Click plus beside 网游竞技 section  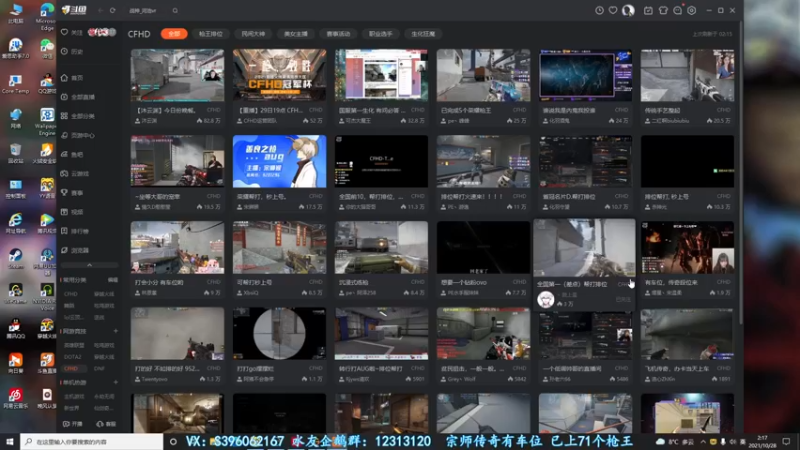116,331
